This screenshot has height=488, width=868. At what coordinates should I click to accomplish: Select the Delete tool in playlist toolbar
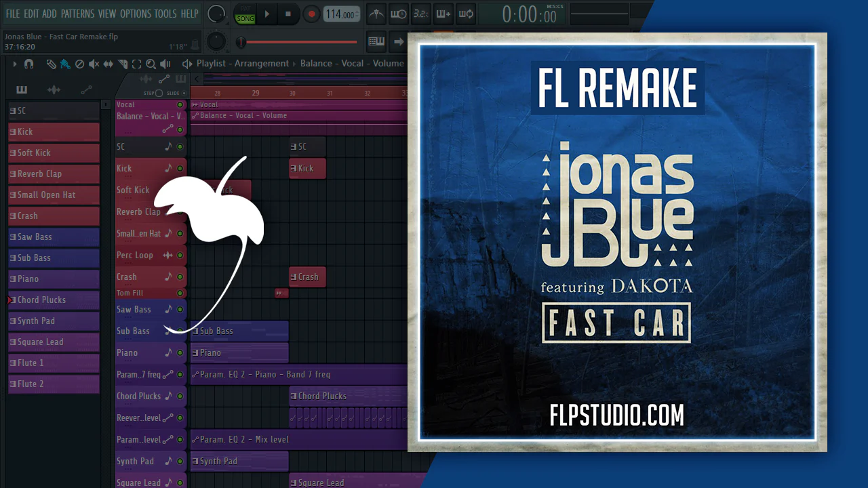coord(79,64)
